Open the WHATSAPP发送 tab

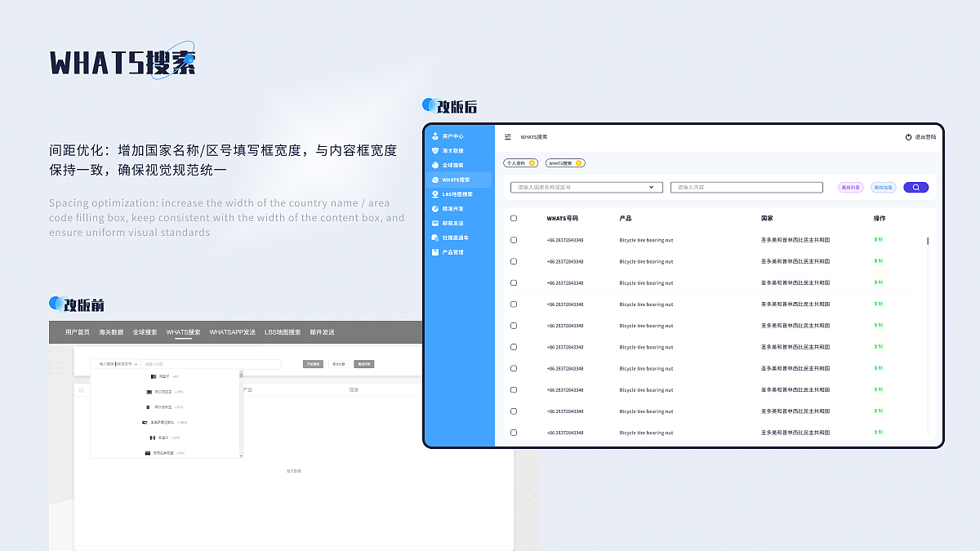click(x=232, y=332)
